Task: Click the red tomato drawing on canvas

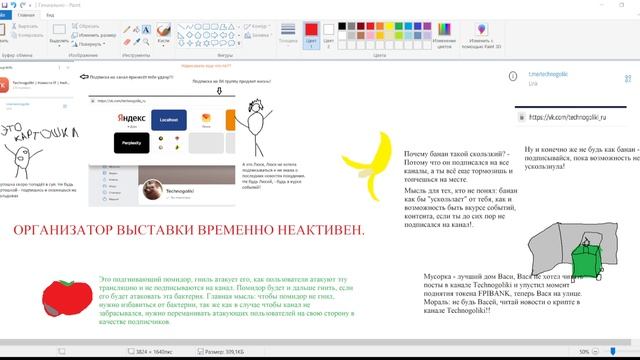Action: [67, 298]
